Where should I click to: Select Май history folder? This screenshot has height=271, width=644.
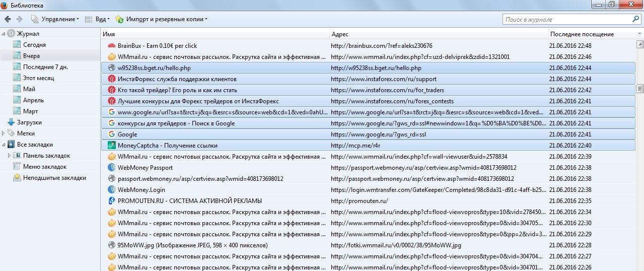pyautogui.click(x=29, y=89)
